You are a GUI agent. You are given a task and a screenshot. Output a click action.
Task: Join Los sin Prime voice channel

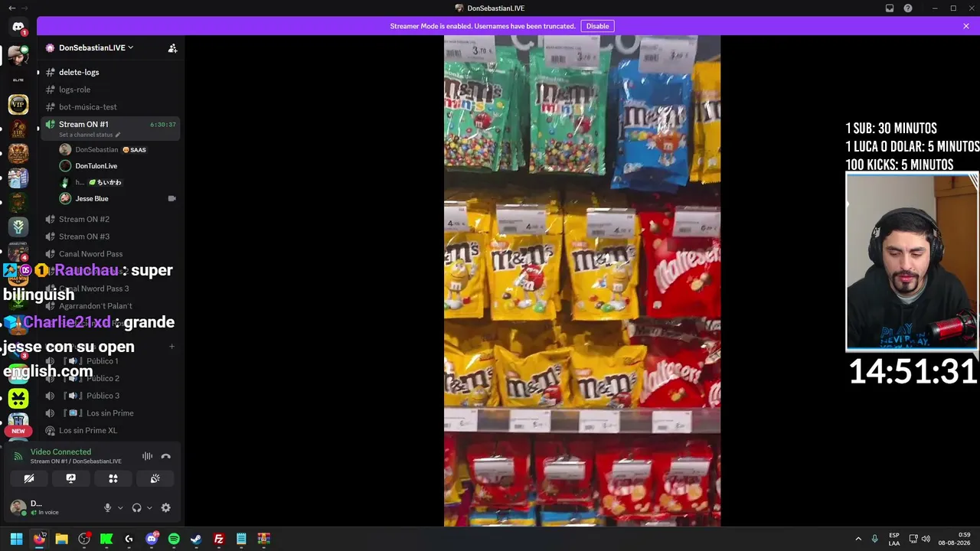coord(109,413)
